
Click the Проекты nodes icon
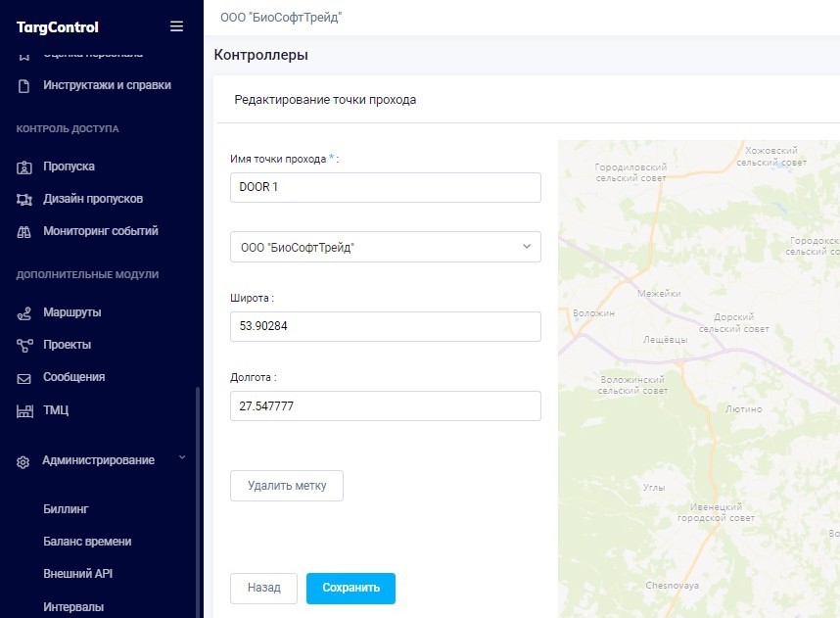(24, 346)
